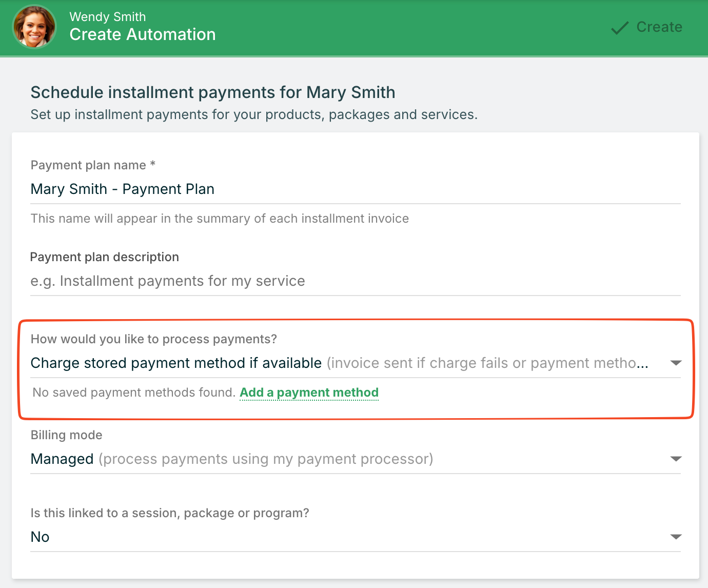Click the 'Payment plan description' label
The height and width of the screenshot is (588, 708).
[105, 257]
